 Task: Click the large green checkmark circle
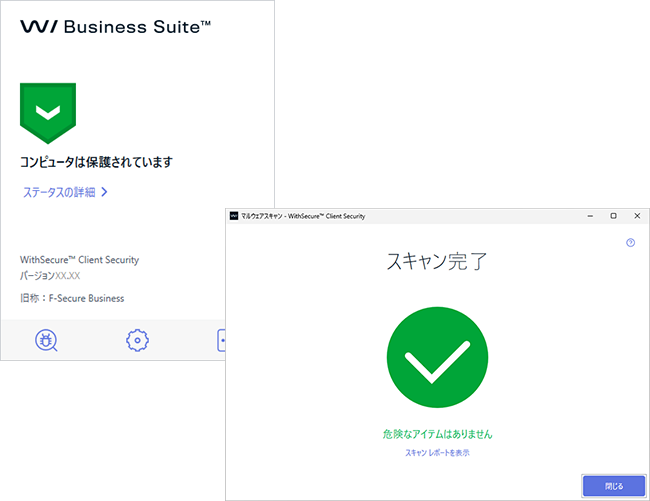click(x=437, y=357)
